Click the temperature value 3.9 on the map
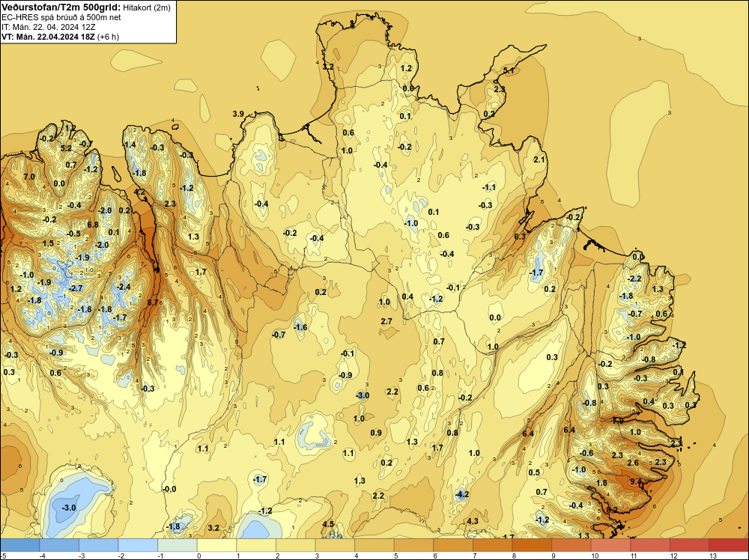Image resolution: width=749 pixels, height=560 pixels. [238, 114]
